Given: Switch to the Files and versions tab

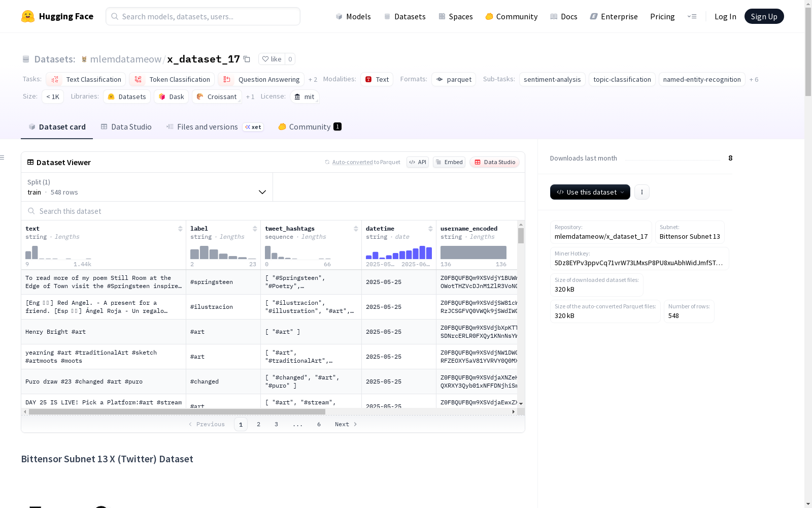Looking at the screenshot, I should click(x=215, y=127).
